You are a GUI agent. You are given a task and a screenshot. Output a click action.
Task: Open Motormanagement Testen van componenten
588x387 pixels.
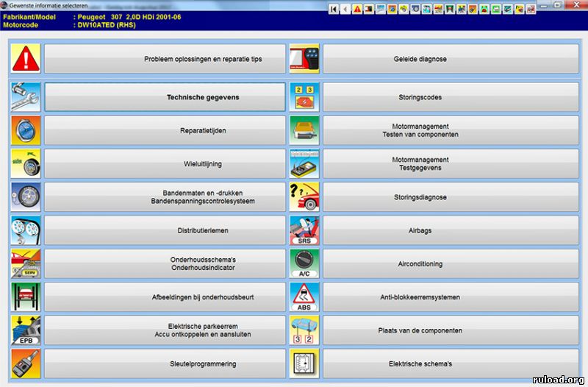(451, 130)
